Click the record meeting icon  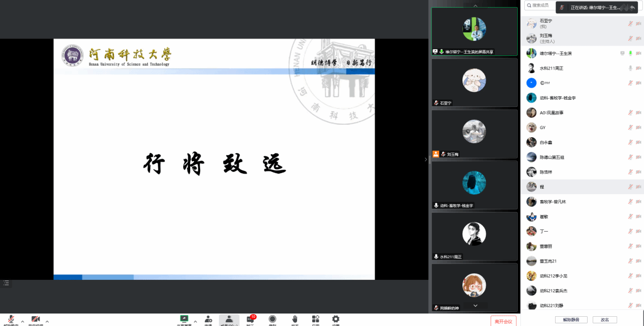[272, 319]
